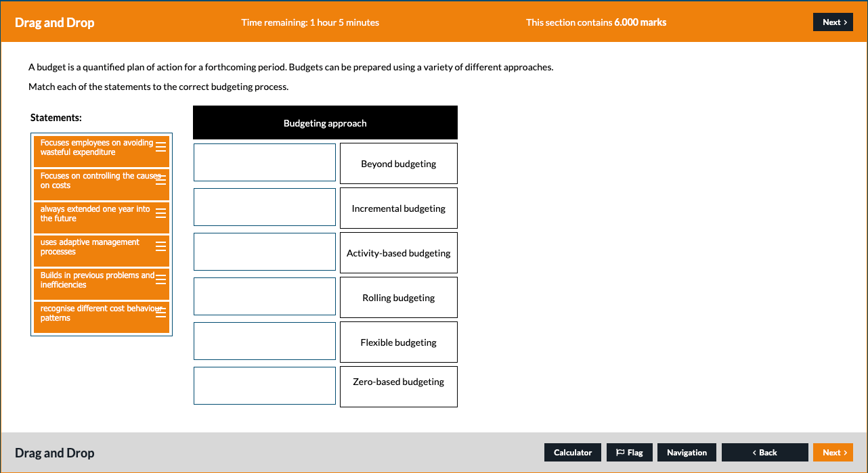The width and height of the screenshot is (868, 473).
Task: Click the drop zone beside 'Rolling budgeting'
Action: click(x=264, y=296)
